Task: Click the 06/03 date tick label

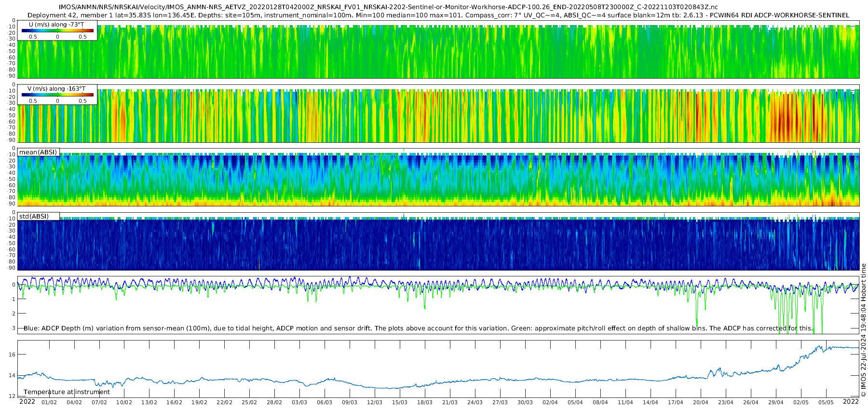Action: pos(325,402)
